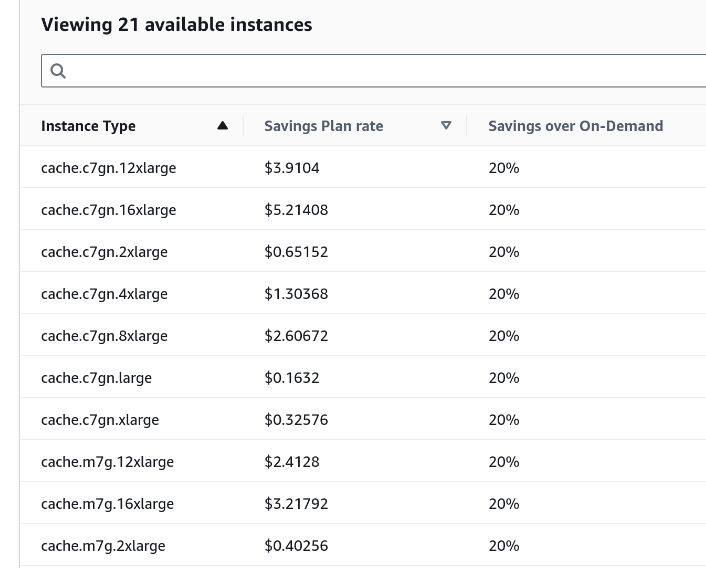Screen dimensions: 706x568
Task: Sort ascending by Instance Type arrow
Action: pos(222,126)
